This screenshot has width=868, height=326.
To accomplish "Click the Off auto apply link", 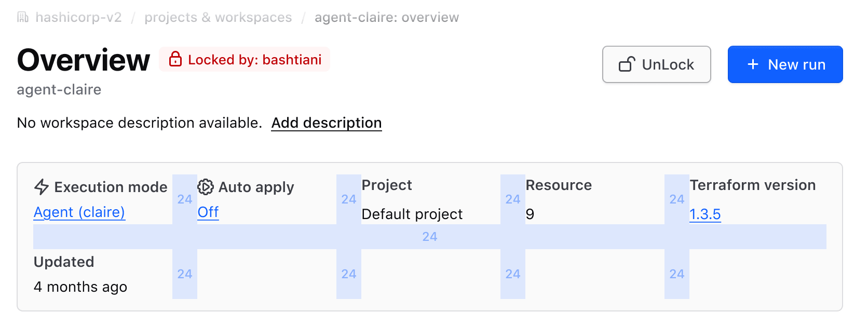I will [x=208, y=212].
